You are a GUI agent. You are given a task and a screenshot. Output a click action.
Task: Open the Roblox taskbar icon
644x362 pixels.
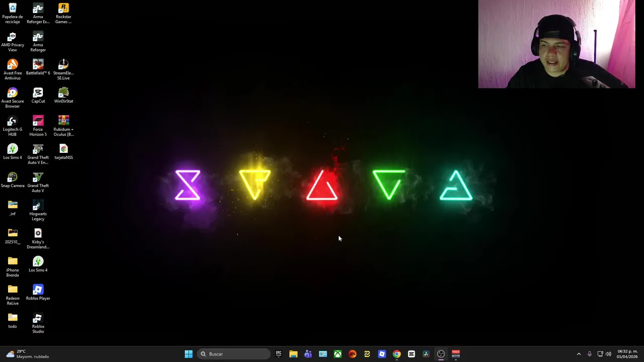click(x=382, y=354)
